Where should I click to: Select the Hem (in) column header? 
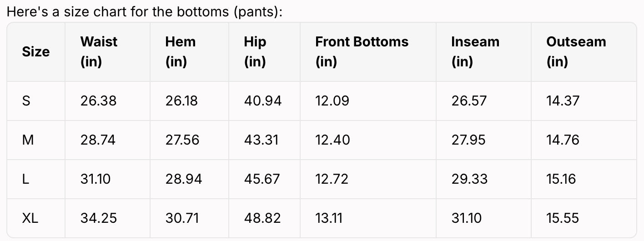point(180,51)
